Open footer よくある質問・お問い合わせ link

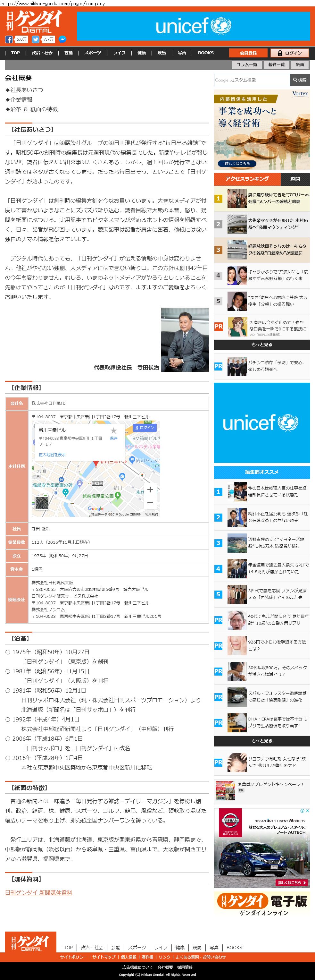click(x=200, y=957)
